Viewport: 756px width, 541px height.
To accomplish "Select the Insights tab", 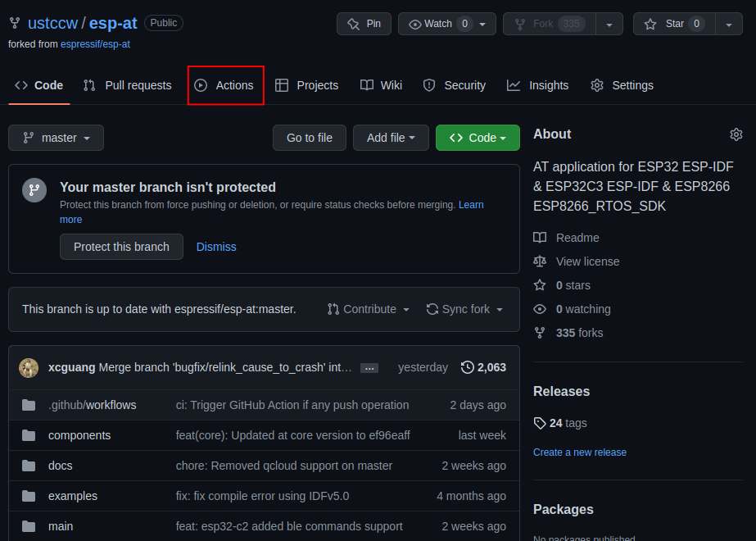I will pos(538,85).
